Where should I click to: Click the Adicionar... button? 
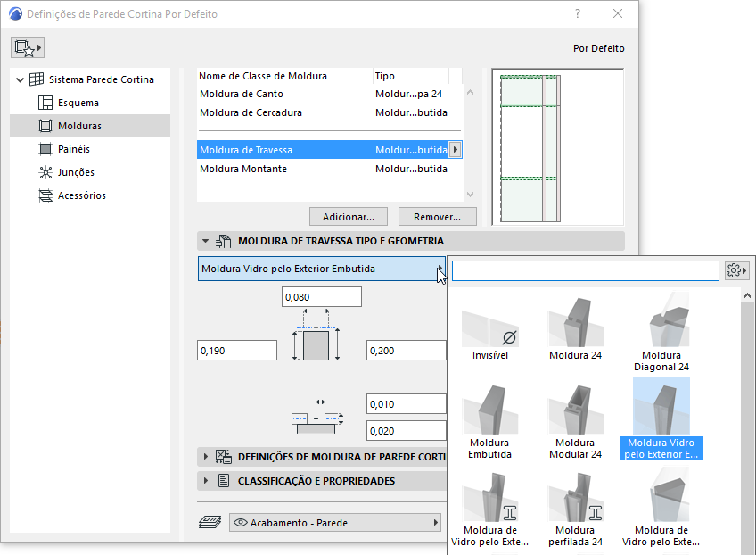pos(349,217)
